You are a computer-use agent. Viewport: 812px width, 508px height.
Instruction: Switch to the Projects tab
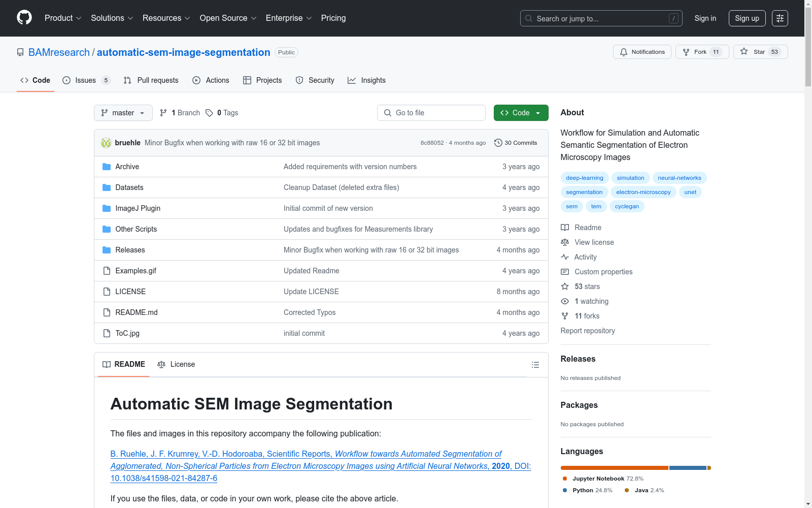point(262,80)
